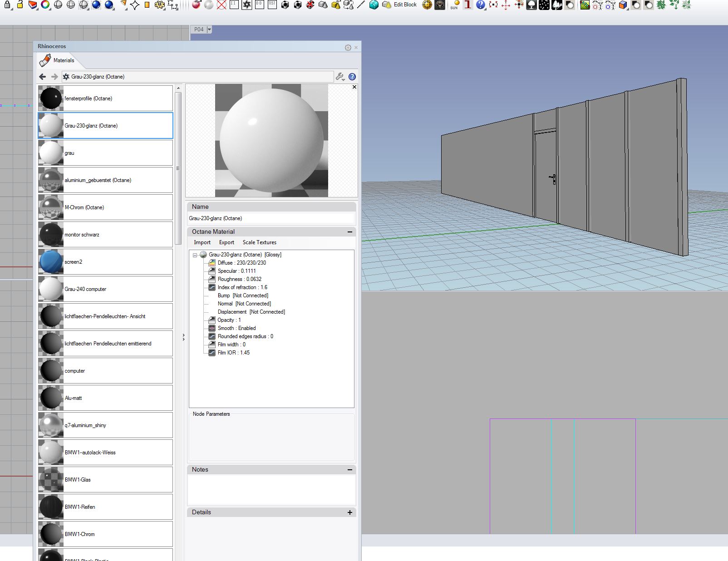This screenshot has height=561, width=728.
Task: Switch to the Materials tab
Action: click(x=57, y=60)
